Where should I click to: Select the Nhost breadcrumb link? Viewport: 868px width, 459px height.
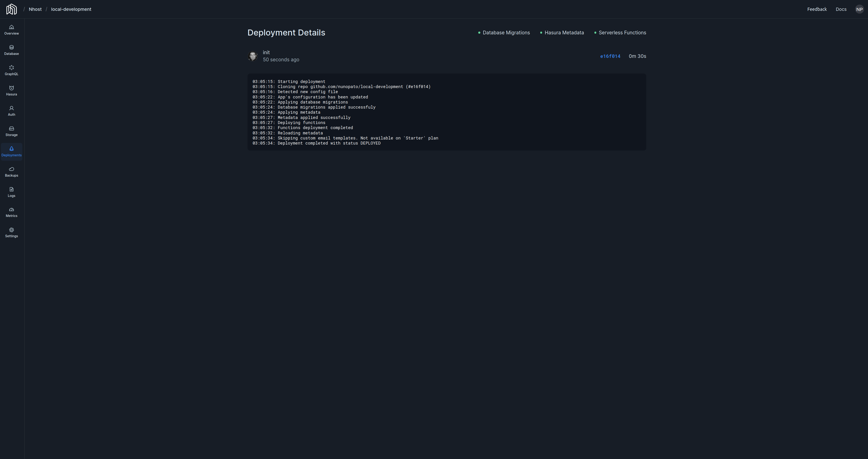pyautogui.click(x=35, y=9)
